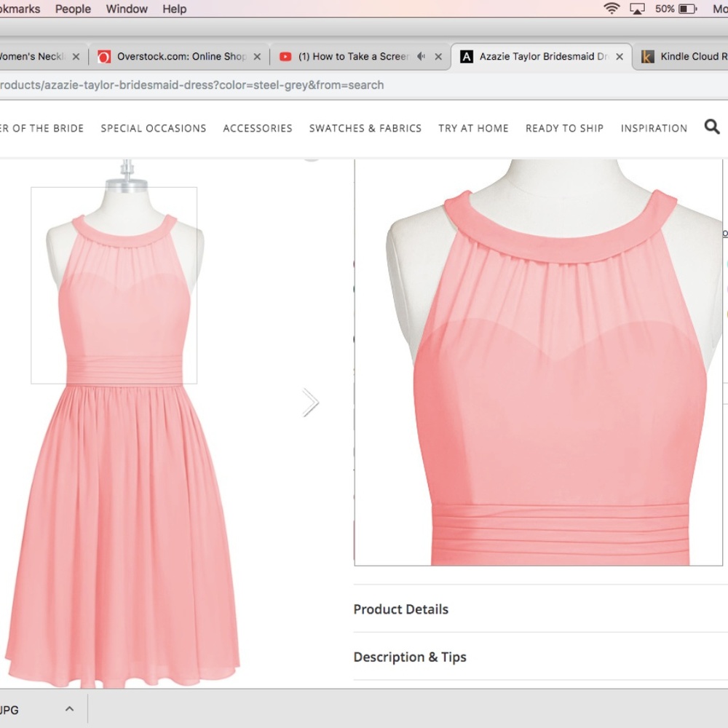Expand the download item chevron menu
Screen dimensions: 728x728
point(69,708)
